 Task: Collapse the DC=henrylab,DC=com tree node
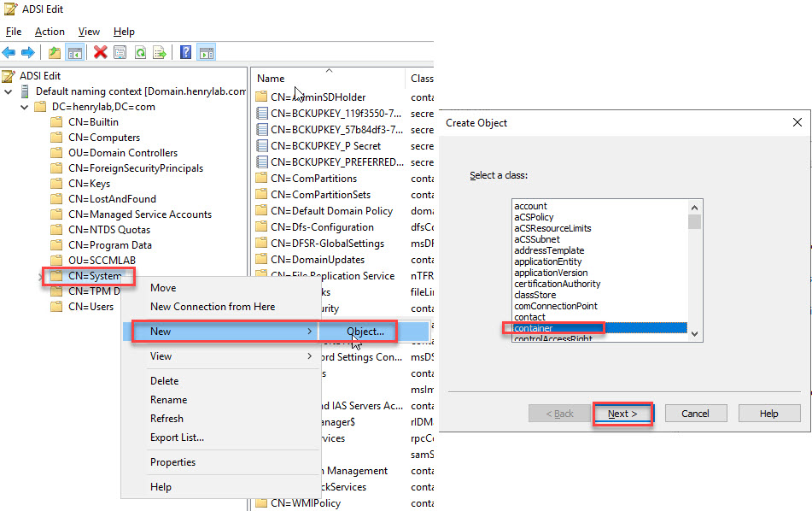pos(25,107)
